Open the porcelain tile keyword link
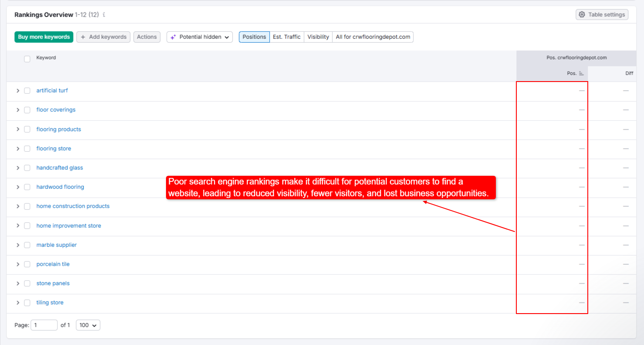Viewport: 644px width, 345px height. click(53, 264)
